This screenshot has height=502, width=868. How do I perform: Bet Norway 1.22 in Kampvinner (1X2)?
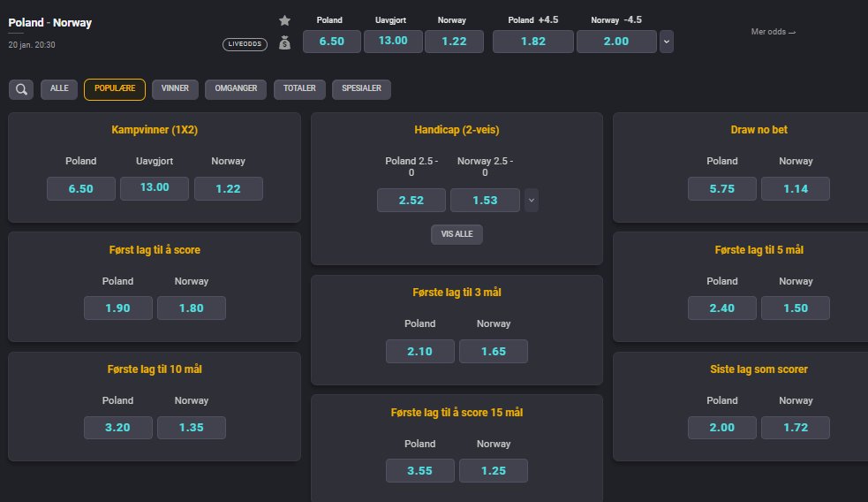(228, 188)
